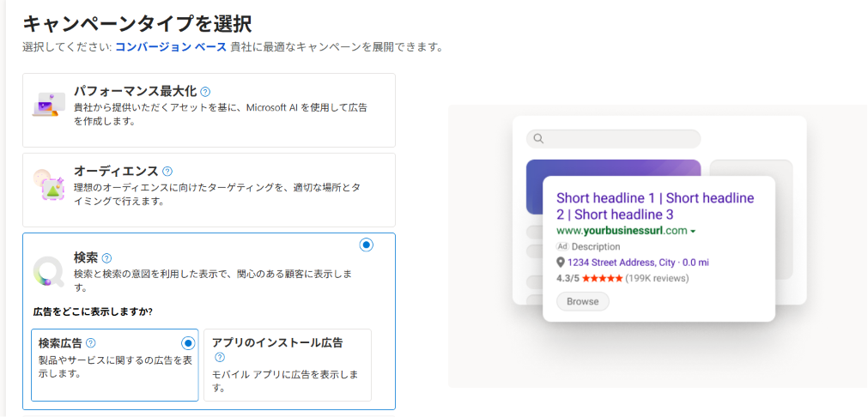Click the Ad badge in the preview

click(562, 246)
